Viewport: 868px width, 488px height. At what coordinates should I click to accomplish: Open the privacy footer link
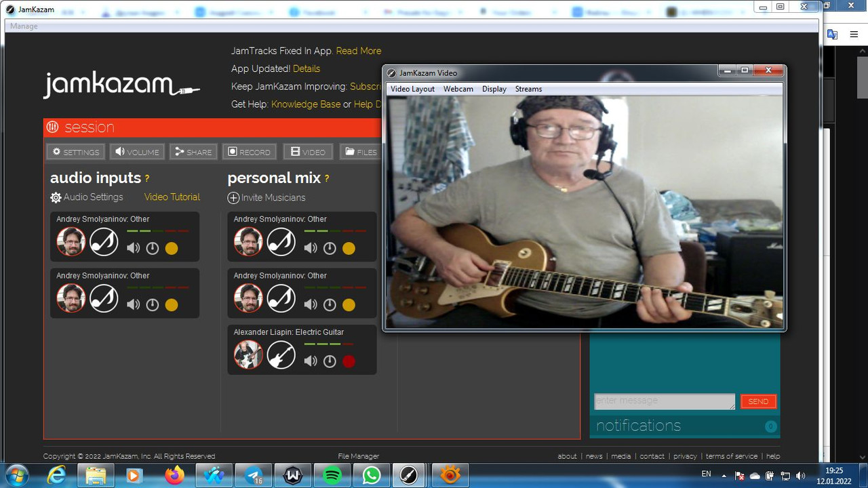coord(685,456)
